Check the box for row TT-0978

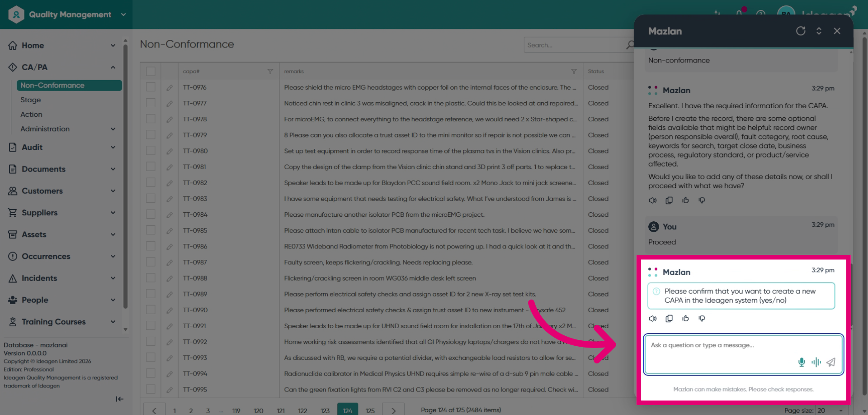point(151,119)
